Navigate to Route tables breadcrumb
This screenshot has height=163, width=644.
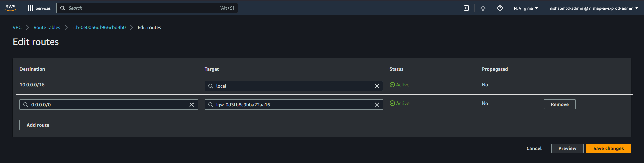point(47,27)
